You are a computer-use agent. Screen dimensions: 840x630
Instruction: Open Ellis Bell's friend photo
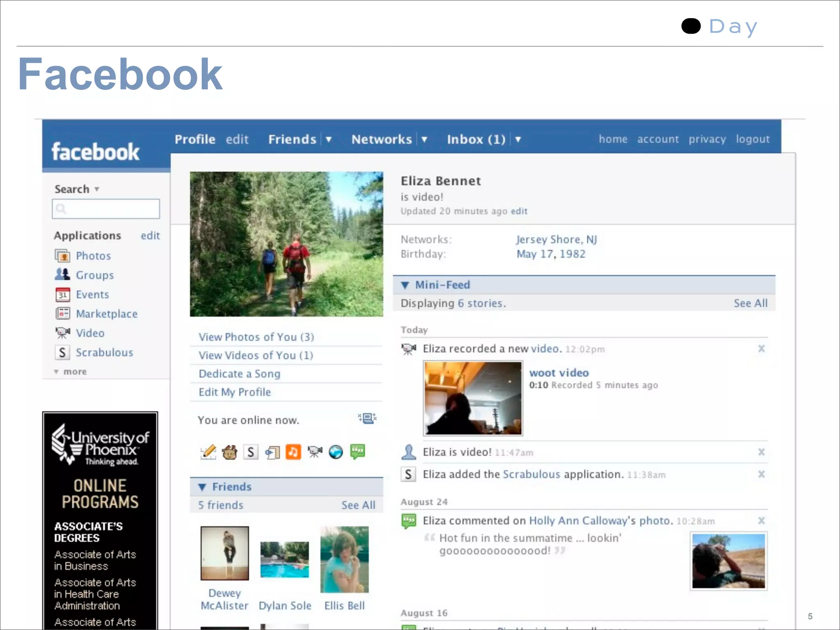pos(345,559)
